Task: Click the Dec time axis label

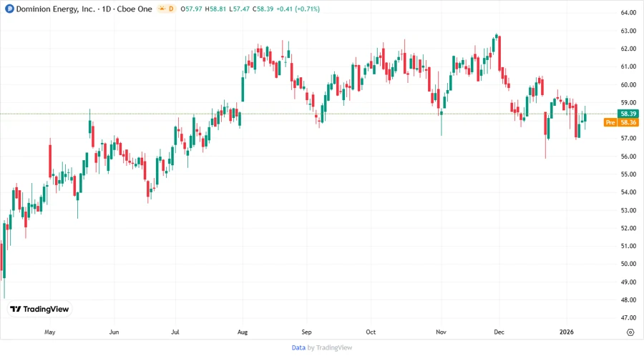Action: coord(499,332)
